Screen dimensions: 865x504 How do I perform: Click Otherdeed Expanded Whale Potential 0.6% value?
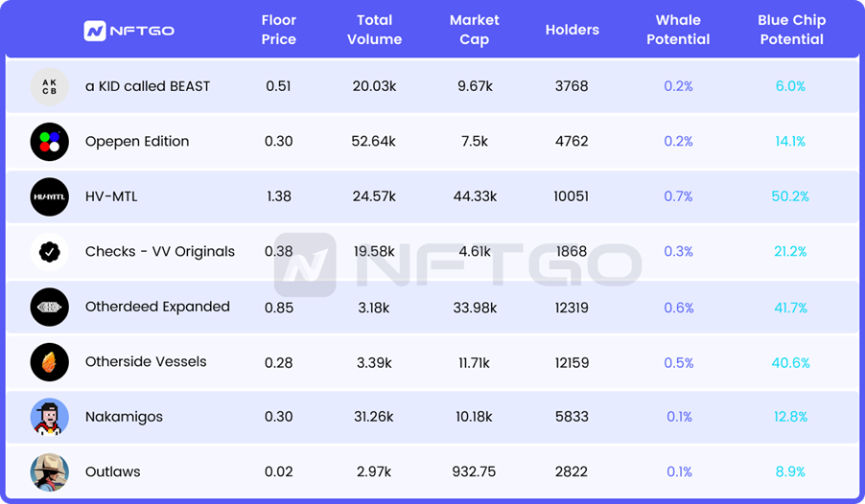point(678,308)
